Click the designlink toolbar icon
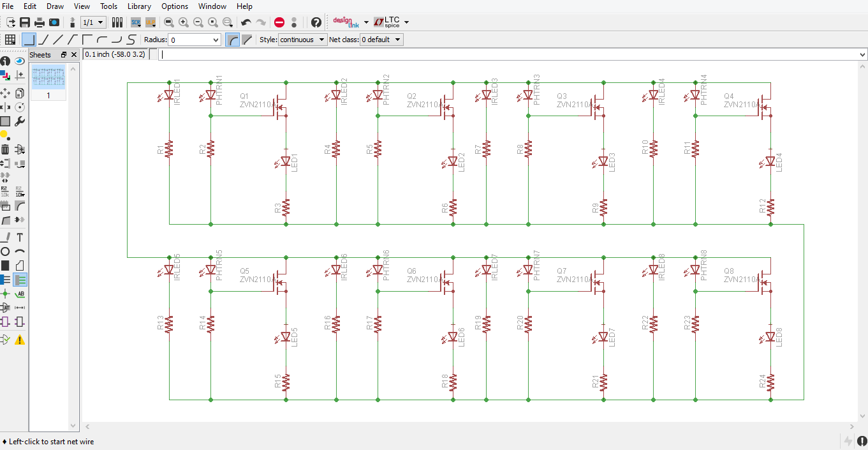Image resolution: width=868 pixels, height=450 pixels. coord(346,22)
